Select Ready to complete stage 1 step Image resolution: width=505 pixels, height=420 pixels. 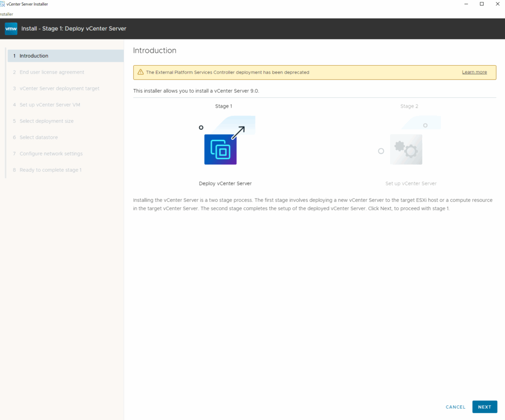[50, 170]
